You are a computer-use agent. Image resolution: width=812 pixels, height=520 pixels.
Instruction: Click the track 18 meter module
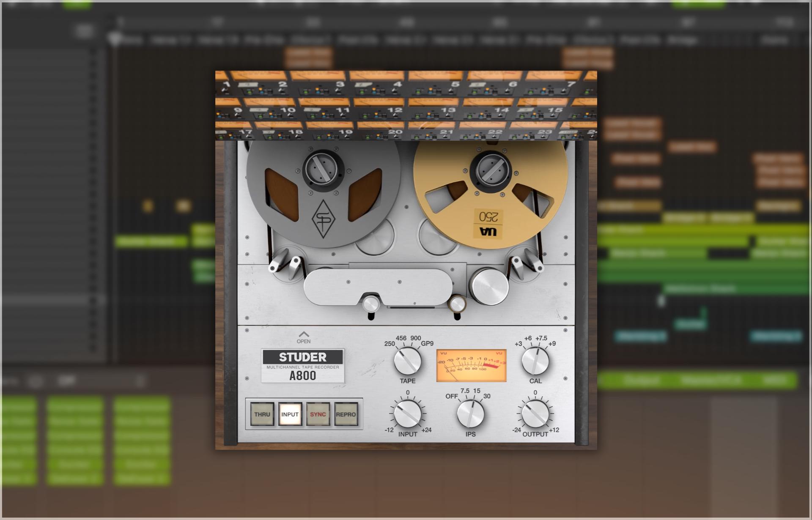278,131
